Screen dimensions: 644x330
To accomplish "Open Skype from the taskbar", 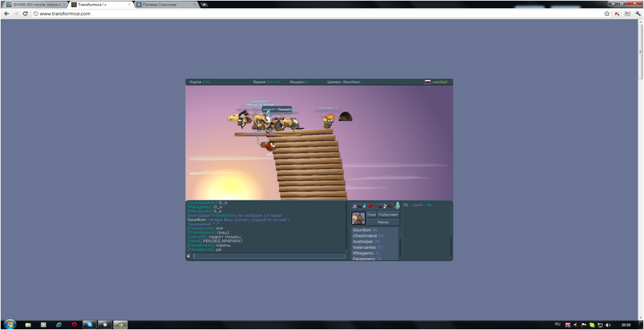I will click(89, 325).
